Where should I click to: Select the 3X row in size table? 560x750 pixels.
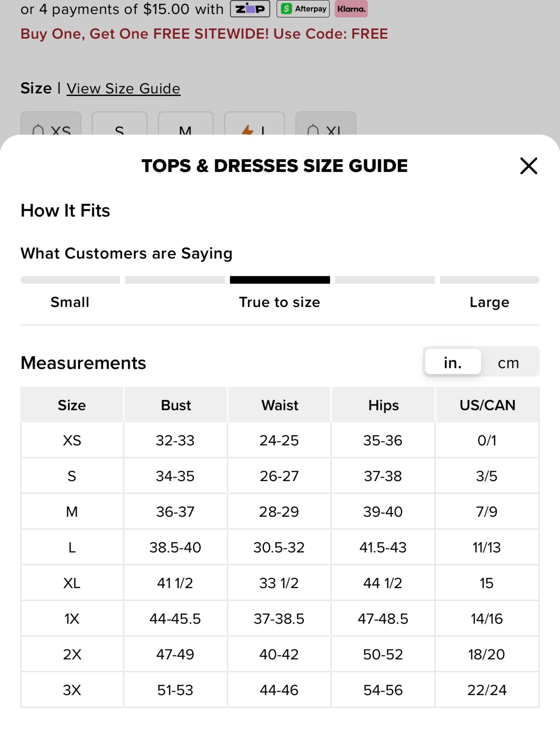point(280,690)
